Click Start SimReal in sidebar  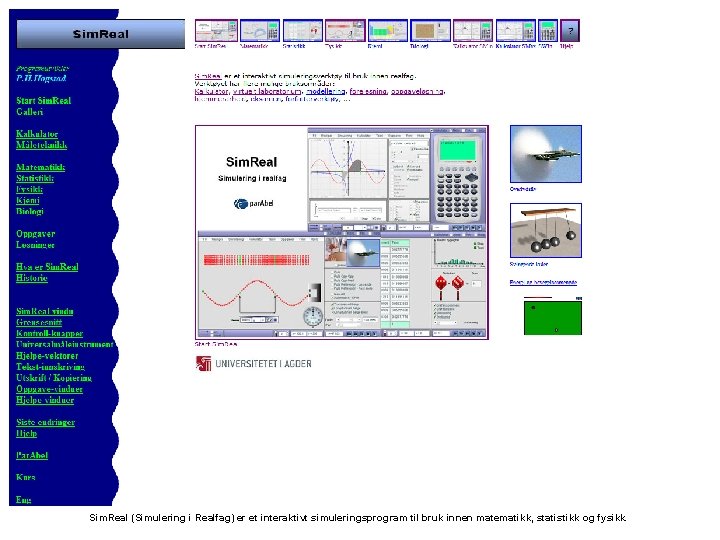(44, 101)
